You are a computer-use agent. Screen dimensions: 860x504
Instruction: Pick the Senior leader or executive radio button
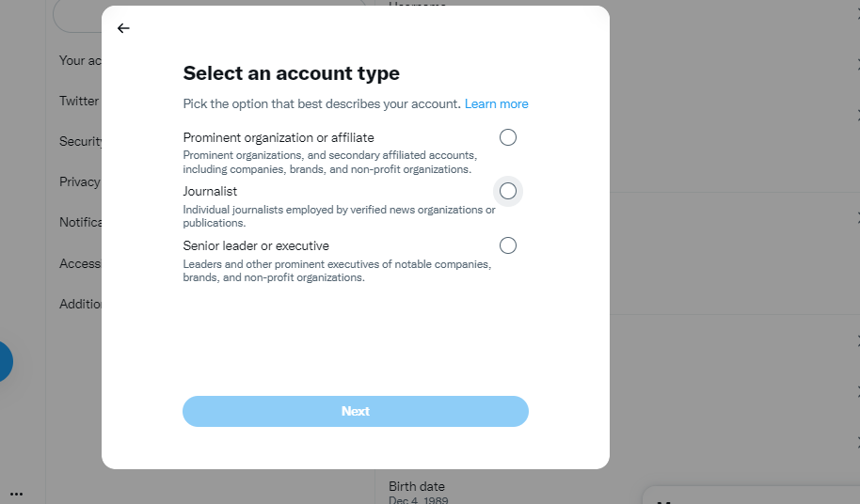(508, 245)
